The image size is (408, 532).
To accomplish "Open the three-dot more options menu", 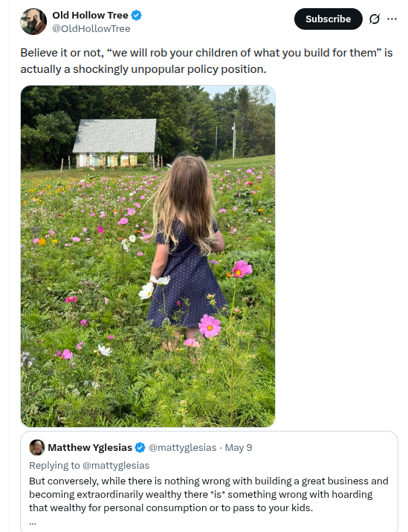I will pyautogui.click(x=392, y=19).
